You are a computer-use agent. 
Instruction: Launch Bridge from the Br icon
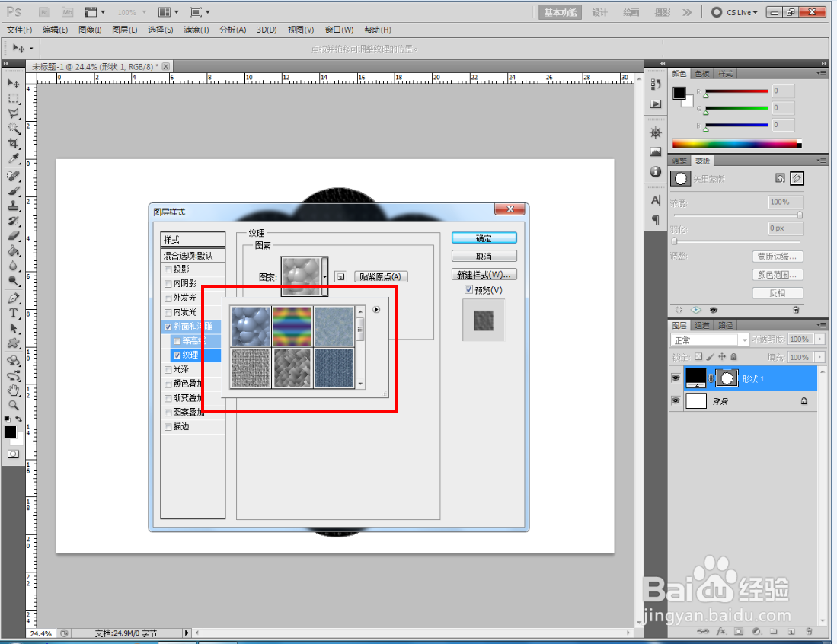pos(44,11)
